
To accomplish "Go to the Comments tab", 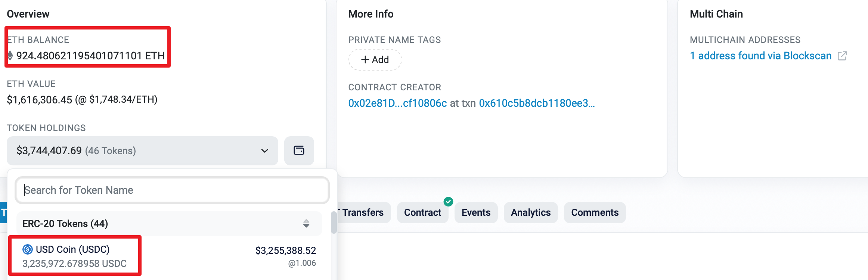I will [x=595, y=212].
